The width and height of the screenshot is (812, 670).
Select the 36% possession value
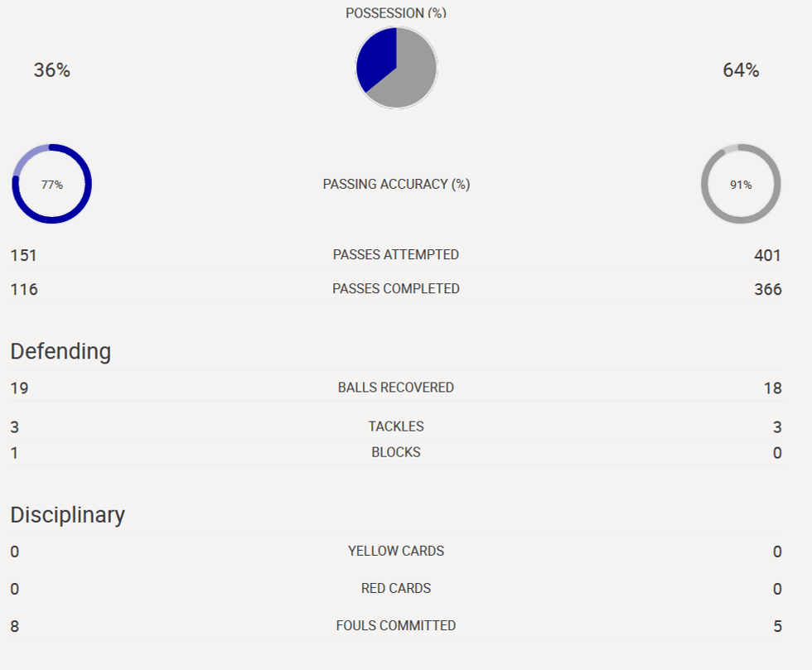[51, 70]
